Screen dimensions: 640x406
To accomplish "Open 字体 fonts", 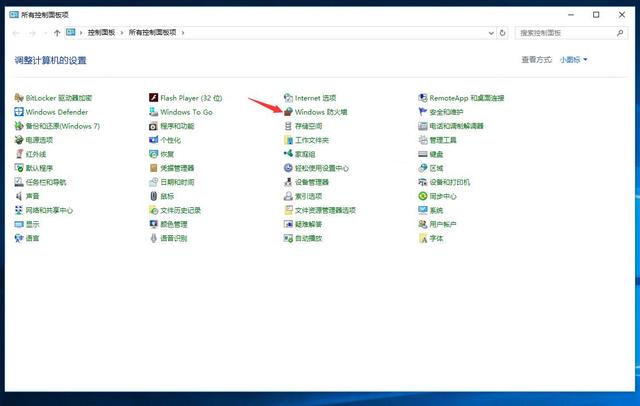I will click(x=431, y=238).
